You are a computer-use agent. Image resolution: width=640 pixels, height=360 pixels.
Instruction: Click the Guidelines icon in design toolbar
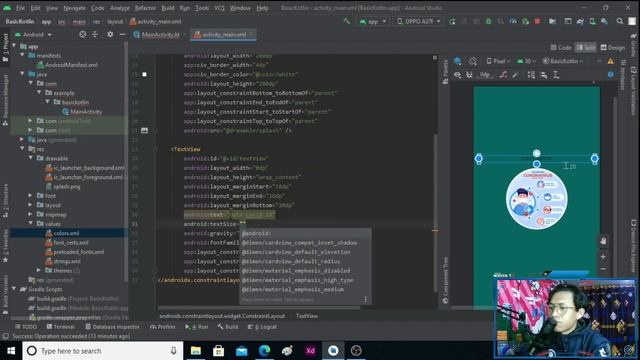coord(556,75)
